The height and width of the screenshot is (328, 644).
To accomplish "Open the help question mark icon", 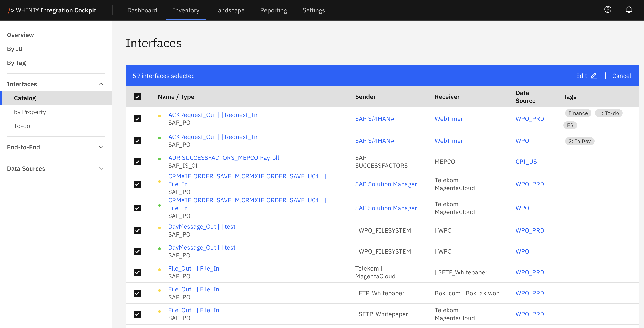I will (x=608, y=10).
